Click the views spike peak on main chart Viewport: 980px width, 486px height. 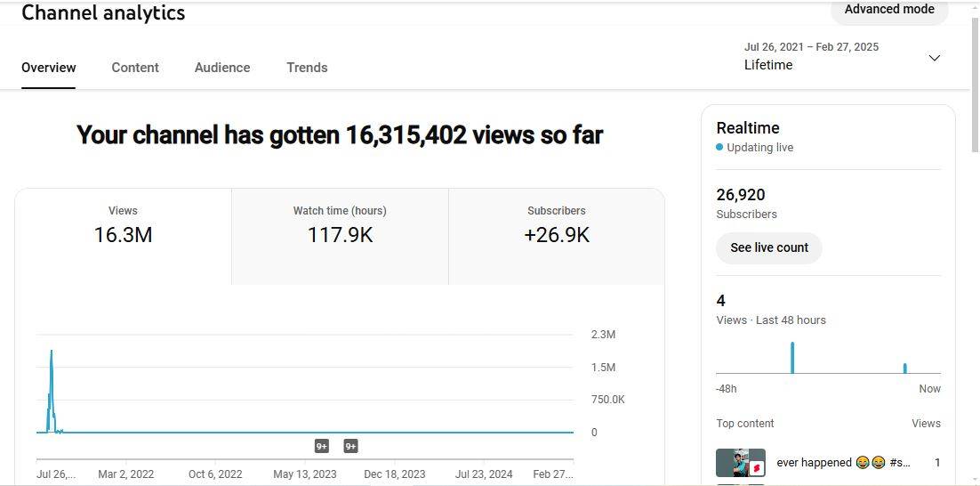point(52,352)
